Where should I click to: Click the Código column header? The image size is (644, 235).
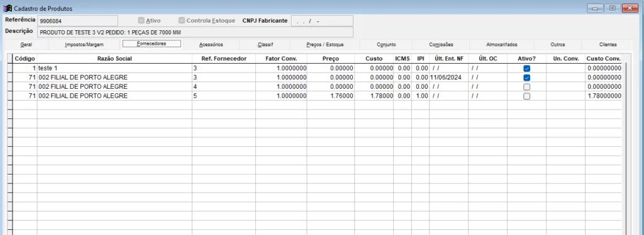[25, 59]
